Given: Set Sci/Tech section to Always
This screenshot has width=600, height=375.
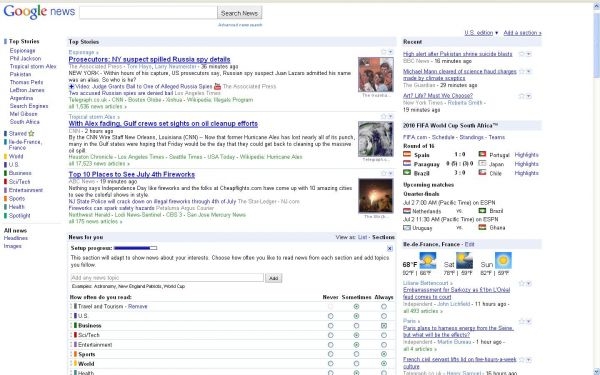Looking at the screenshot, I should 384,335.
